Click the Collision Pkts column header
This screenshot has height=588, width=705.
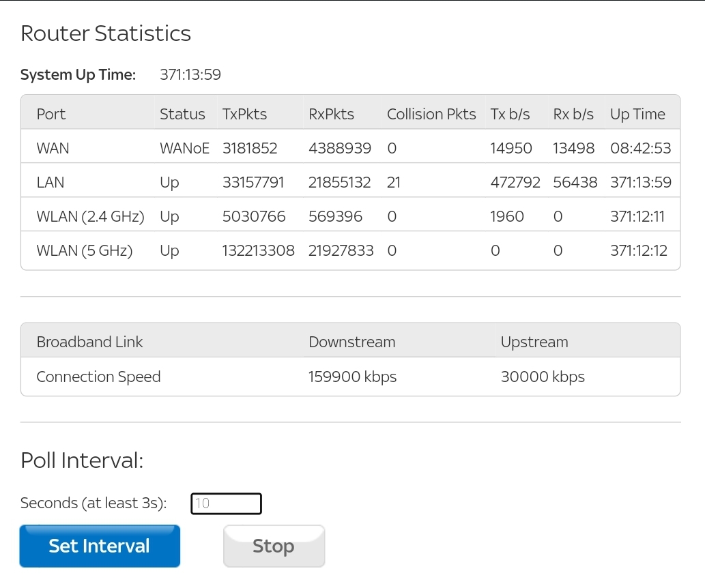point(431,114)
